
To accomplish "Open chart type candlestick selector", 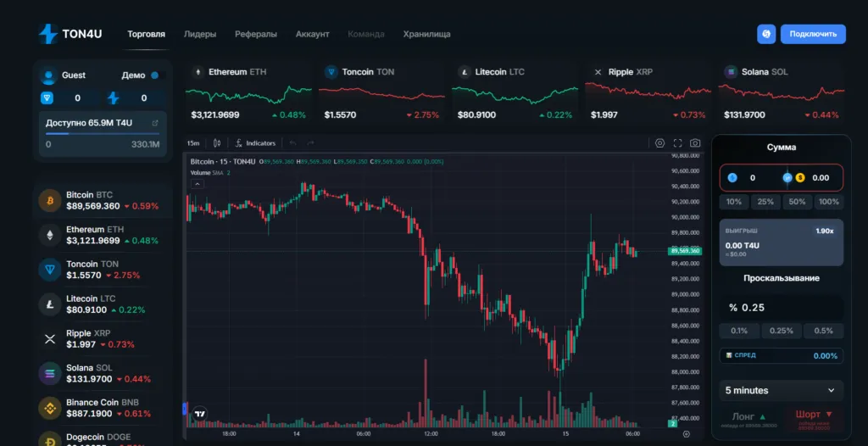I will coord(217,143).
